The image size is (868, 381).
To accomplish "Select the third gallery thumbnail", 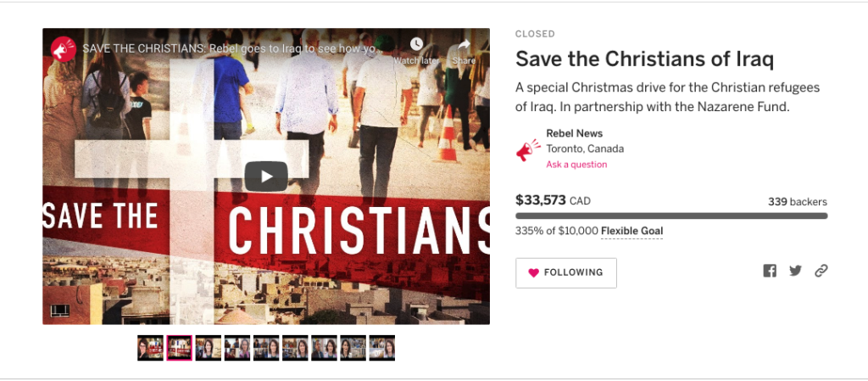I will tap(209, 348).
